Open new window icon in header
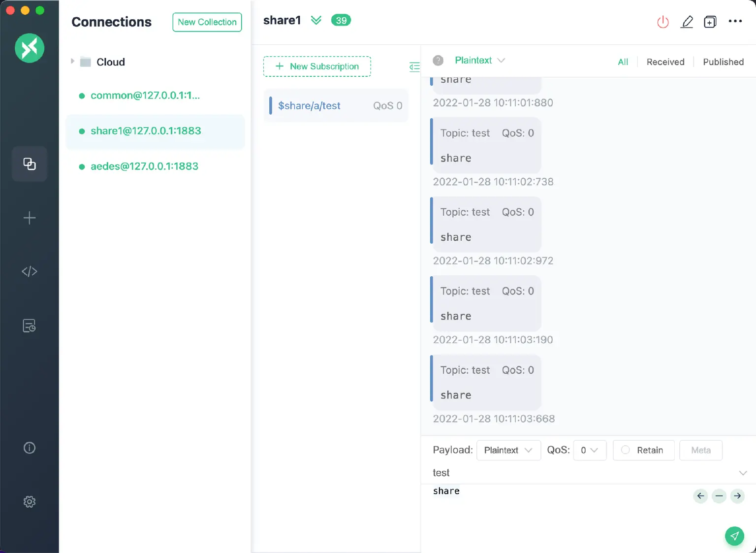 (x=710, y=22)
